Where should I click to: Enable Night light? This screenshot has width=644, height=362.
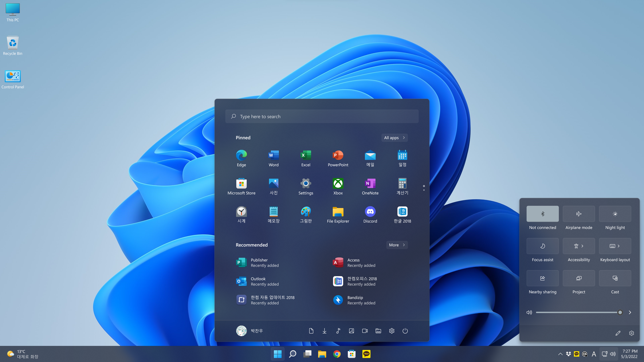point(615,214)
